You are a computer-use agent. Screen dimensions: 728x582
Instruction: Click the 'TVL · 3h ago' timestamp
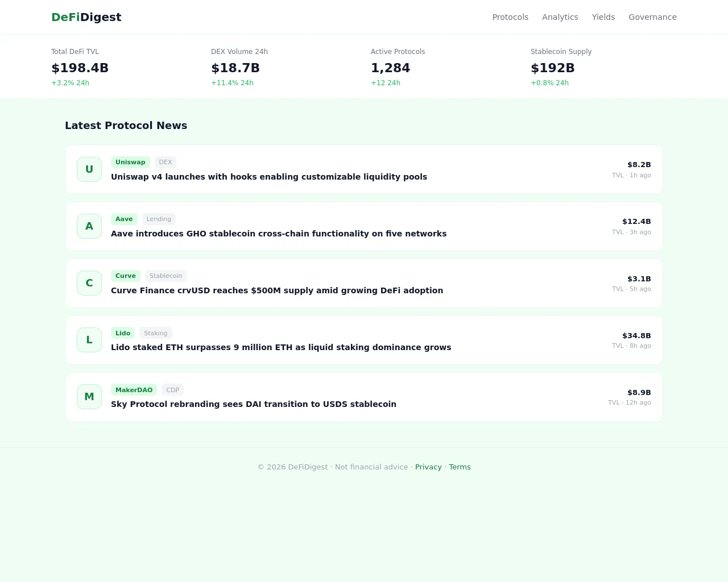(631, 232)
